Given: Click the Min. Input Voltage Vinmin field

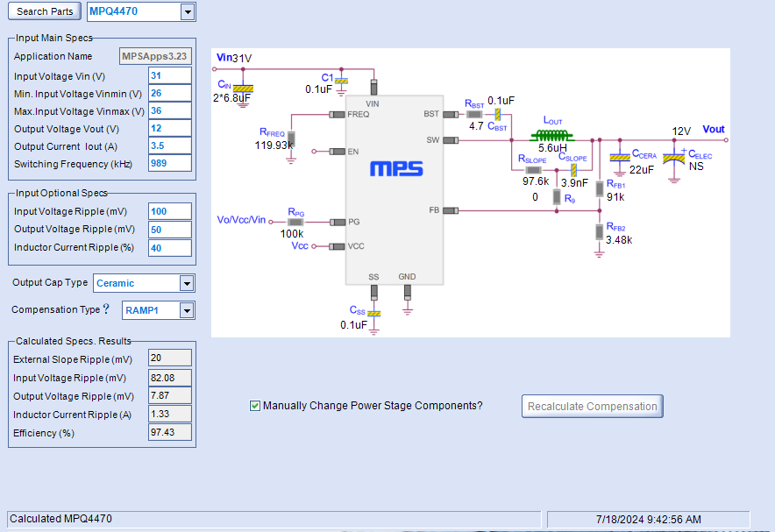Looking at the screenshot, I should click(169, 94).
